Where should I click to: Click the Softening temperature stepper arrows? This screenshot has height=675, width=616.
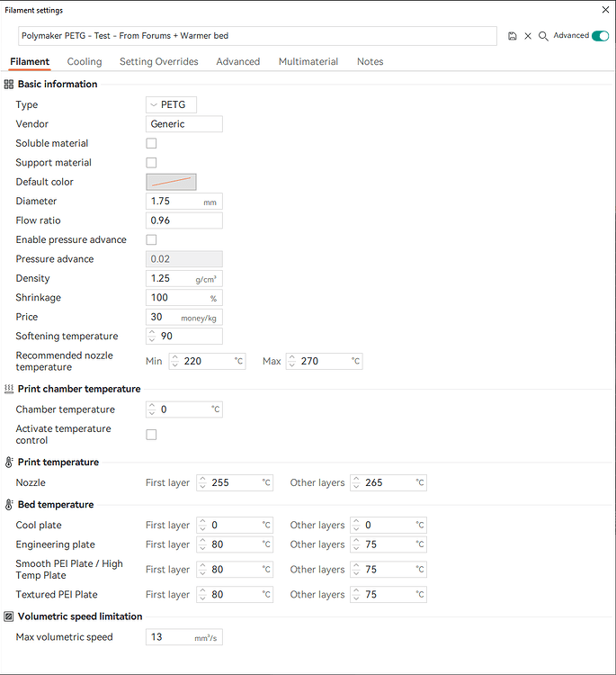click(151, 337)
